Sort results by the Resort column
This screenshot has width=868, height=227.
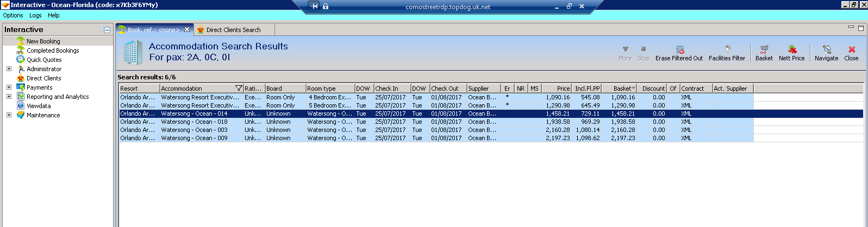[x=139, y=88]
